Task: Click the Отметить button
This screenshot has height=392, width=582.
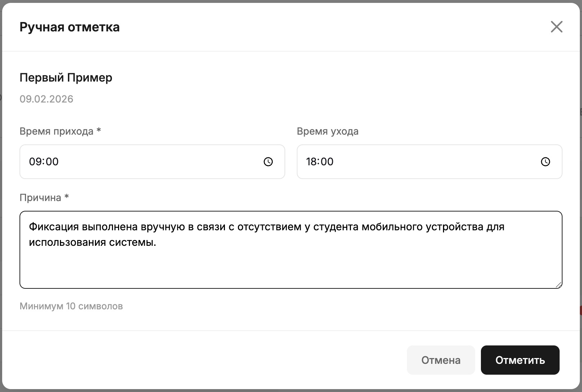Action: [520, 360]
